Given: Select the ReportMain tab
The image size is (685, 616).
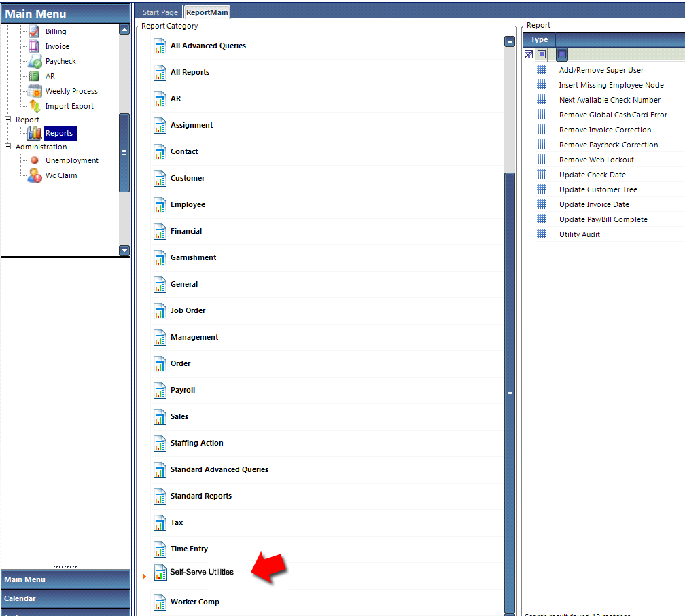Looking at the screenshot, I should [207, 12].
